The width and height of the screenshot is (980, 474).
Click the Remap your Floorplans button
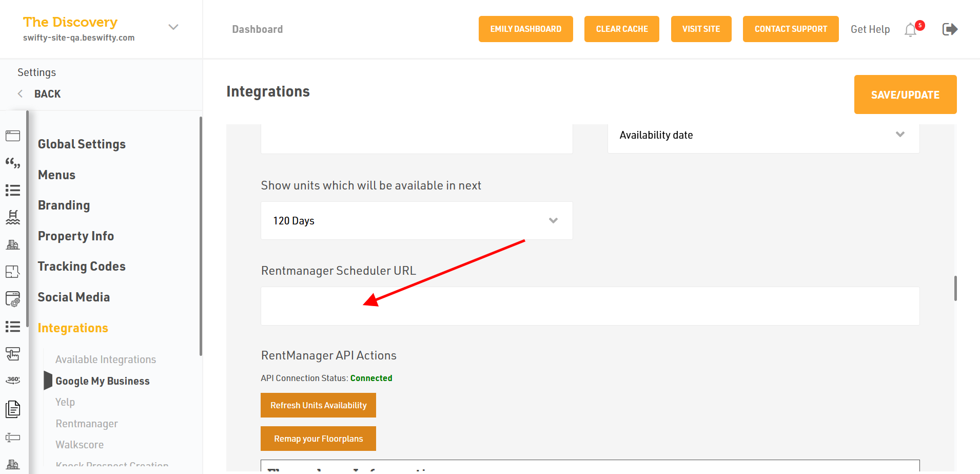point(318,439)
